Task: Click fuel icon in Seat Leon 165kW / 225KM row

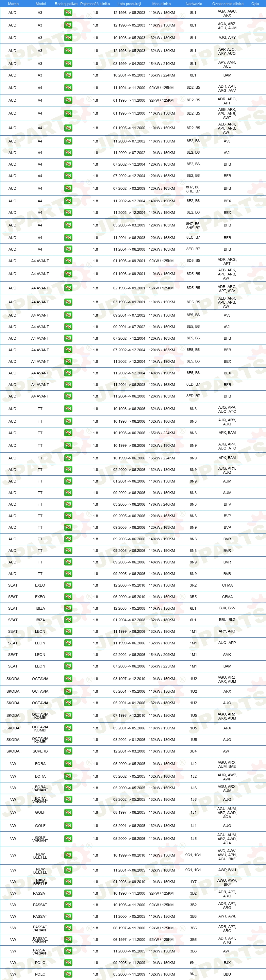Action: tap(68, 666)
